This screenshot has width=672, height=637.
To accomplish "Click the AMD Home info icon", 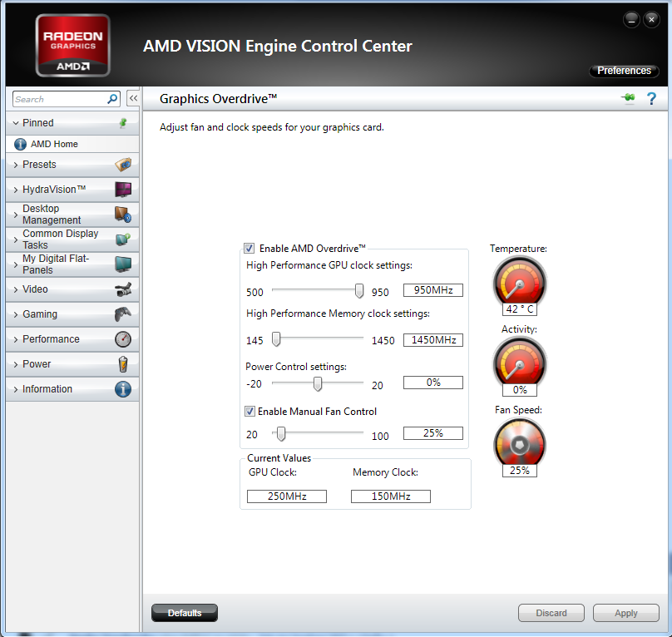I will [20, 144].
